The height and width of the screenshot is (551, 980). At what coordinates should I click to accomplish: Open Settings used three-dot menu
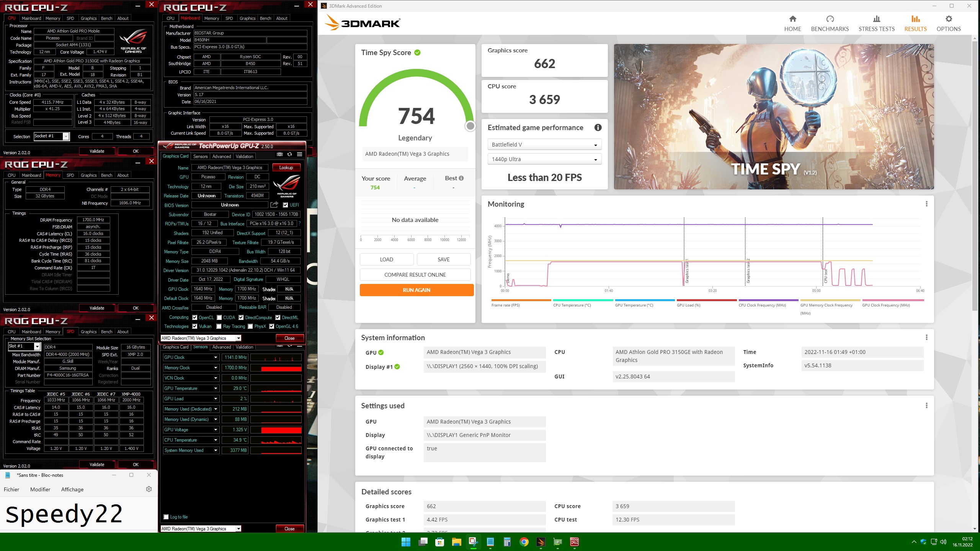coord(926,406)
